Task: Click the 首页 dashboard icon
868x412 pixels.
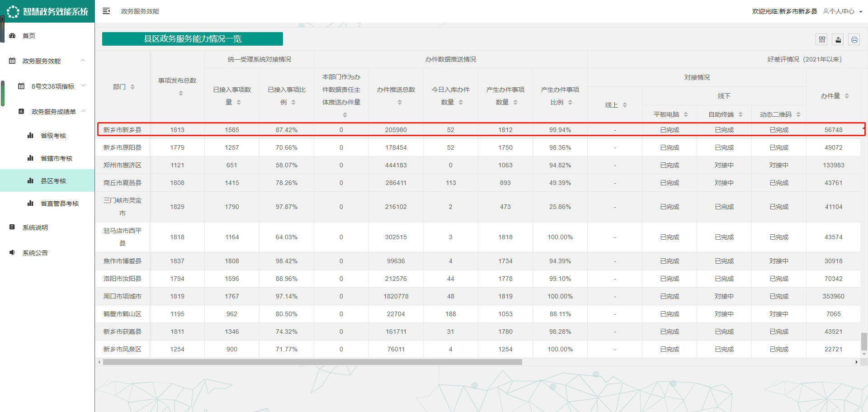Action: tap(13, 36)
